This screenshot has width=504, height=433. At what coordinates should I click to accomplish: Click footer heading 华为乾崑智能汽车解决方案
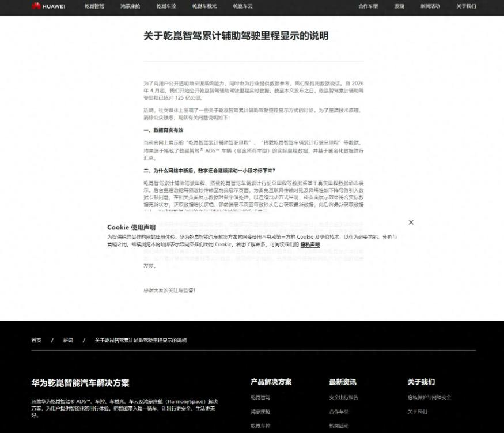(81, 383)
